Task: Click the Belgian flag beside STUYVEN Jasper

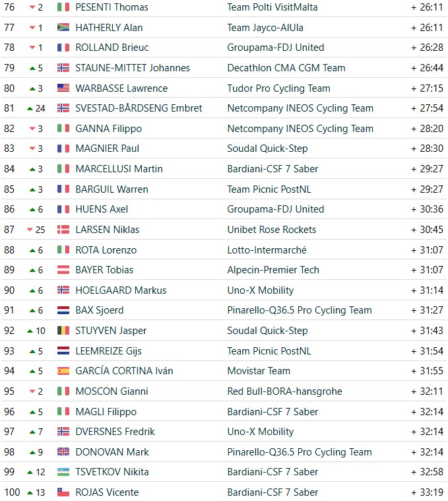Action: coord(63,331)
